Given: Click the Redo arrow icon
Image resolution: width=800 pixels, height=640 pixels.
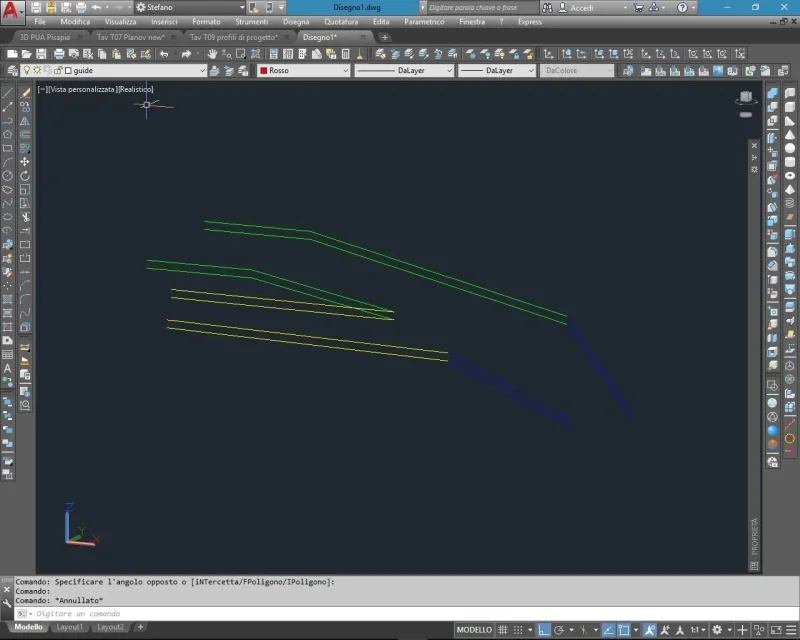Looking at the screenshot, I should tap(186, 54).
